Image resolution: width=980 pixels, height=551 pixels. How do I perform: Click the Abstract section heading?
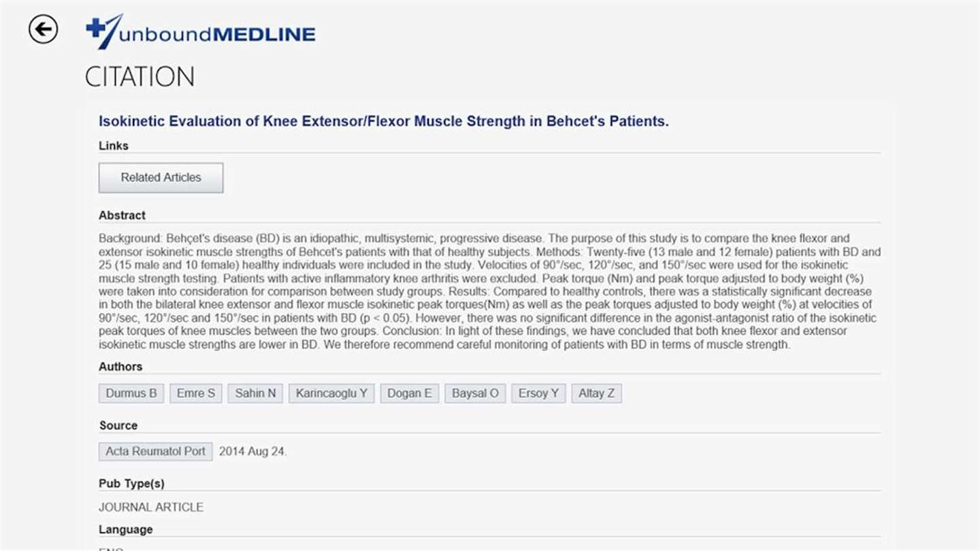[x=122, y=216]
